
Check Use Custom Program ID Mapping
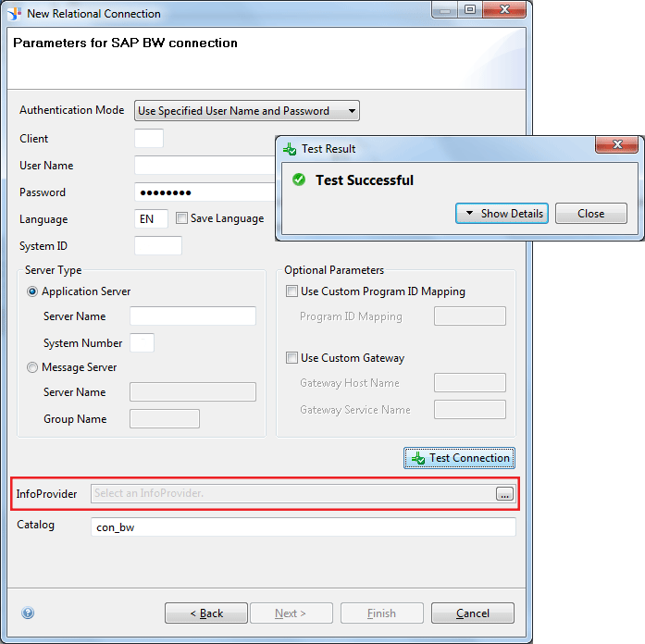click(x=291, y=291)
